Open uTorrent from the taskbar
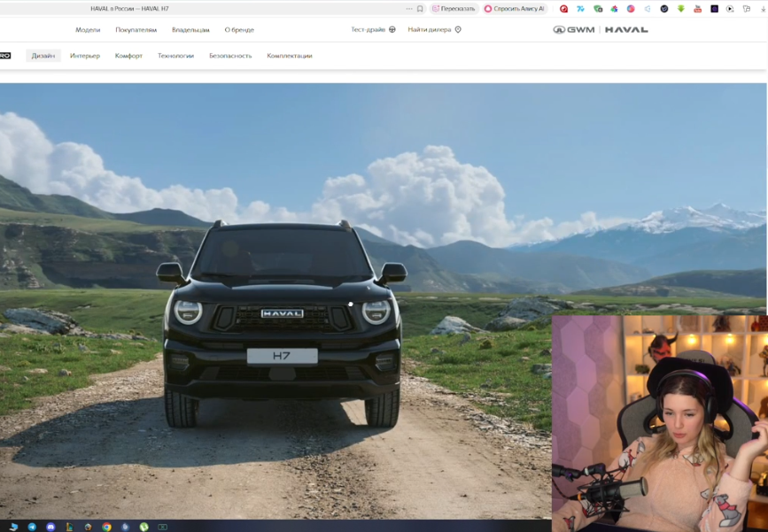 click(x=144, y=527)
